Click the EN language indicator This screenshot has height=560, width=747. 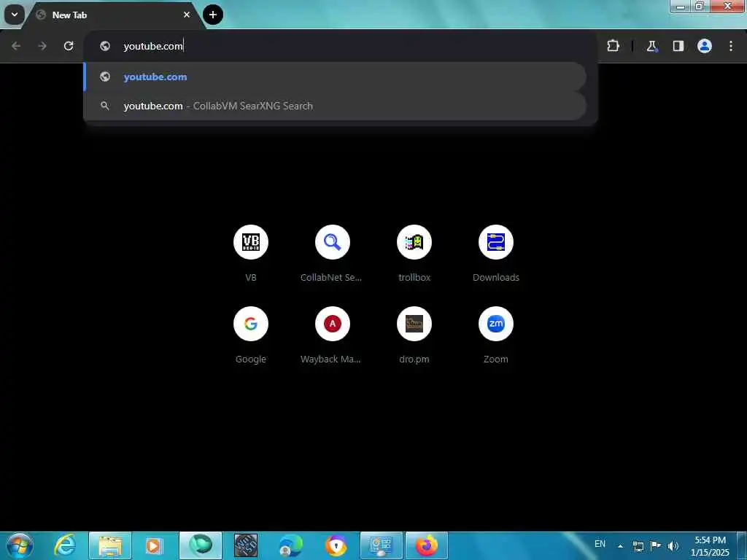click(x=600, y=544)
